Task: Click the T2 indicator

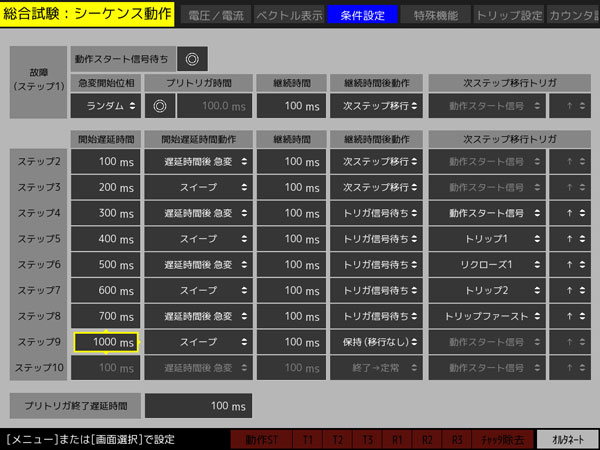Action: [339, 439]
